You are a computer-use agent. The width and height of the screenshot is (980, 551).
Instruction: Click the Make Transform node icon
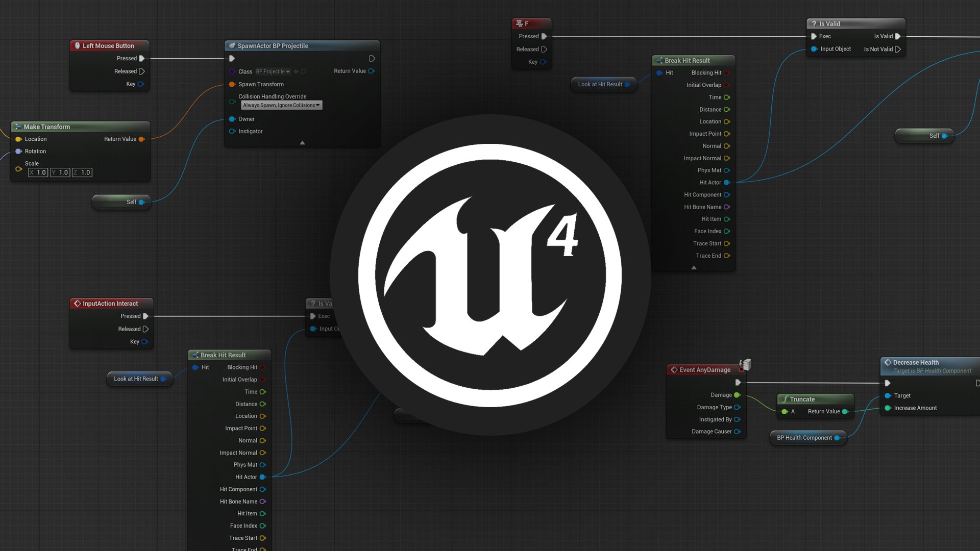point(18,127)
